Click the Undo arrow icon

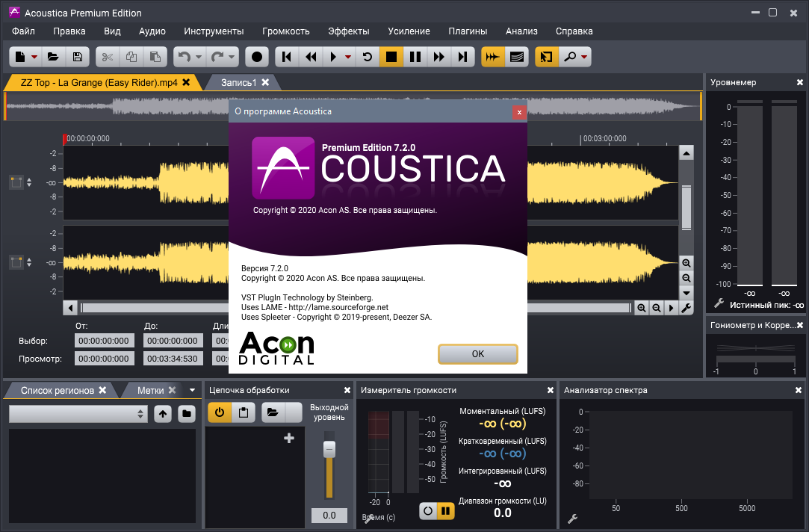pyautogui.click(x=185, y=57)
